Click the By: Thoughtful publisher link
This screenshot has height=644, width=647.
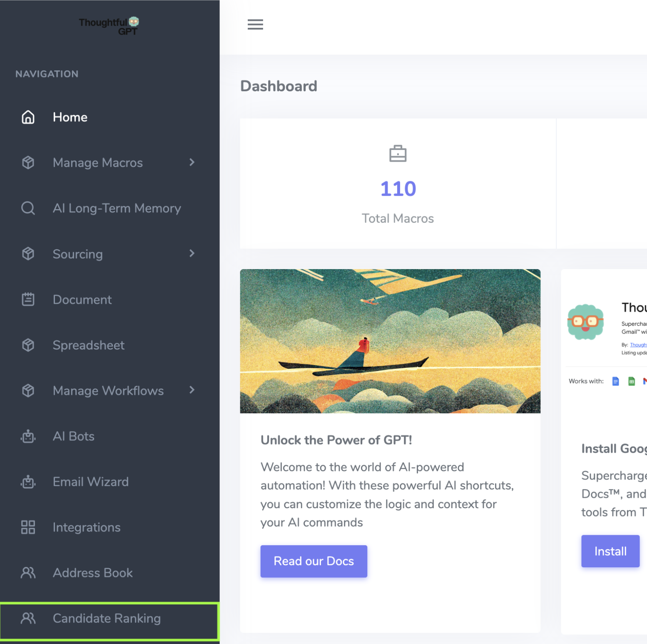click(638, 345)
